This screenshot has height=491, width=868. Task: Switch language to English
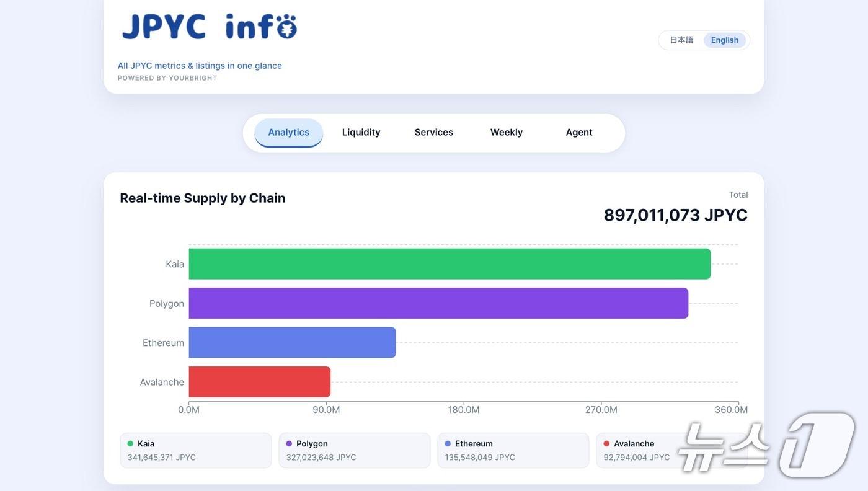tap(725, 40)
